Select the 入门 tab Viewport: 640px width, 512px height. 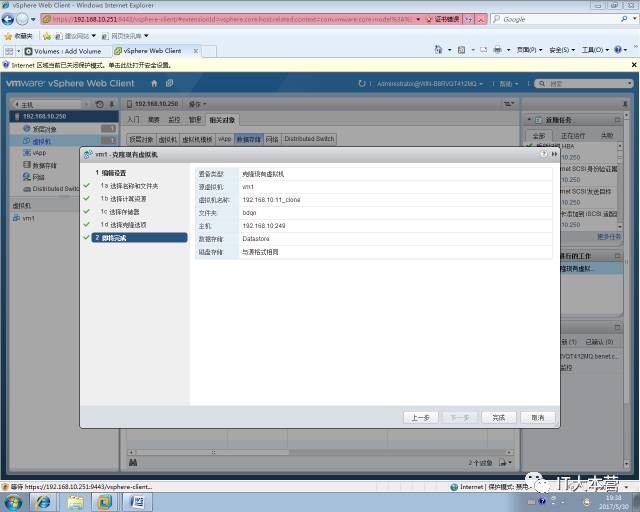pos(133,120)
